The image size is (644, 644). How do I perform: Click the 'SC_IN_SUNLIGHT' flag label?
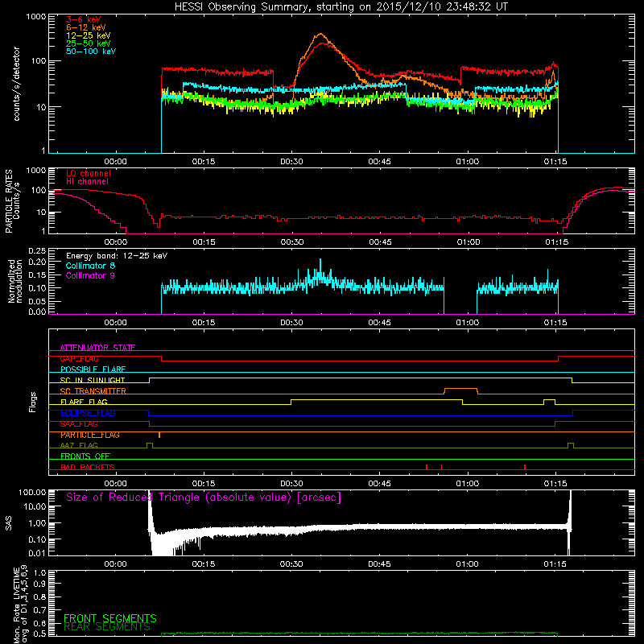pyautogui.click(x=93, y=380)
